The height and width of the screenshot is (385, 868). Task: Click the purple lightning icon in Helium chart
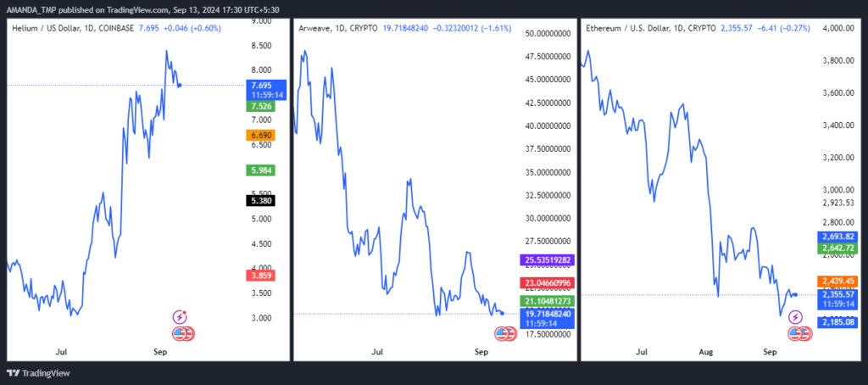[x=180, y=317]
